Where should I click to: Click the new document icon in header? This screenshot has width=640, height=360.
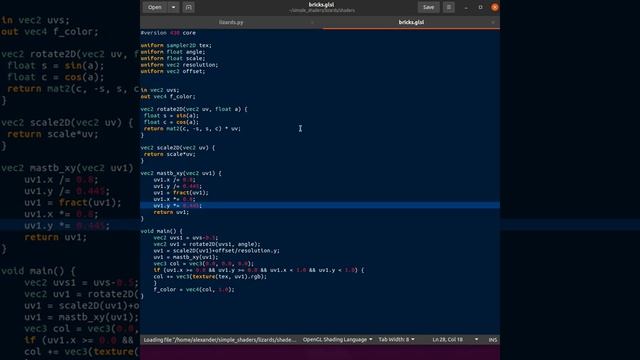(189, 7)
